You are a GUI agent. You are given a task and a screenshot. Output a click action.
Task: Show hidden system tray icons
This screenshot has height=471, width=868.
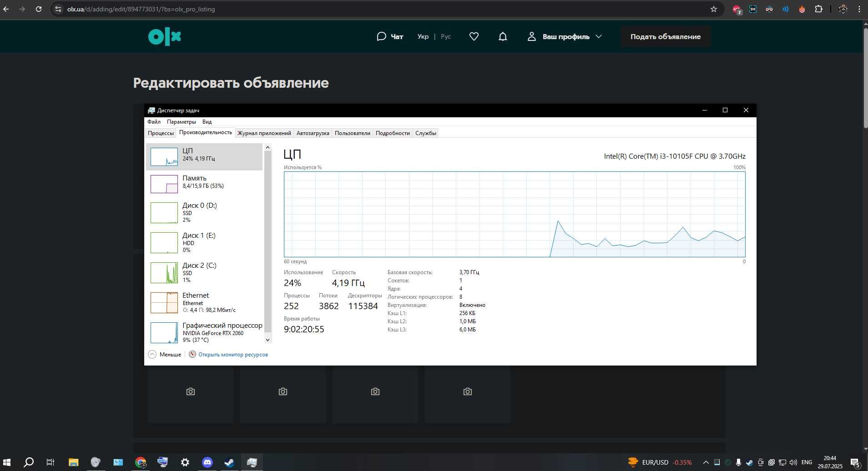[x=706, y=462]
